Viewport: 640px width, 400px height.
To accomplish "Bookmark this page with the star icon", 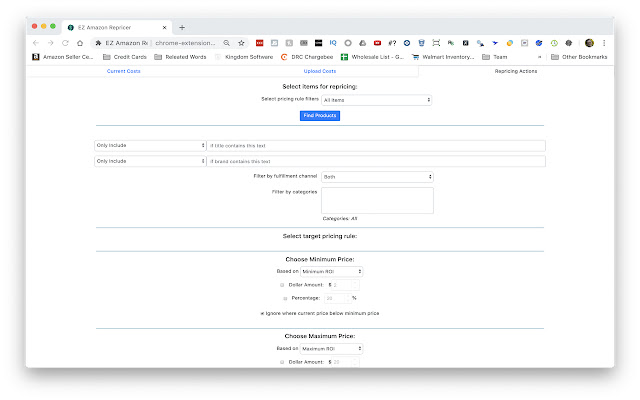I will tap(241, 43).
